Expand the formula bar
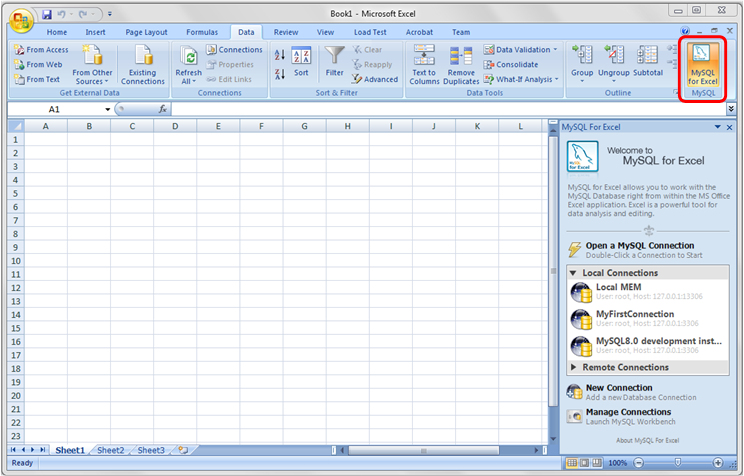744x476 pixels. 731,109
